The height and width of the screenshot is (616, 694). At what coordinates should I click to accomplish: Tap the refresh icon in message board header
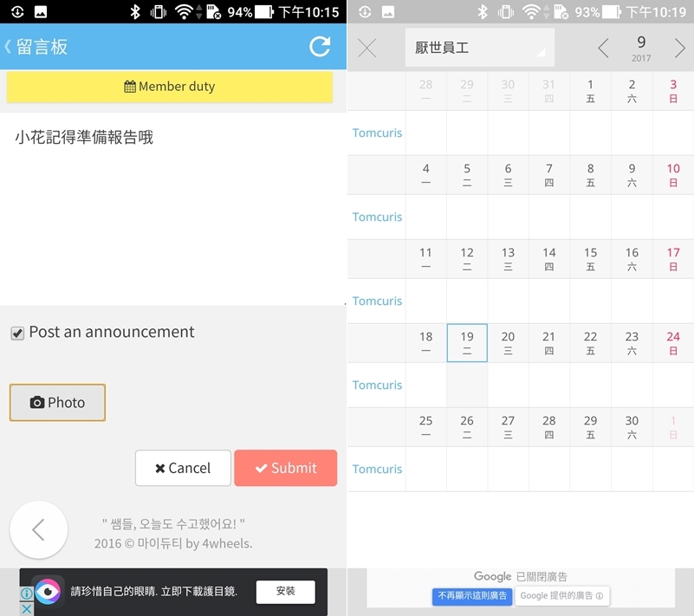point(320,47)
